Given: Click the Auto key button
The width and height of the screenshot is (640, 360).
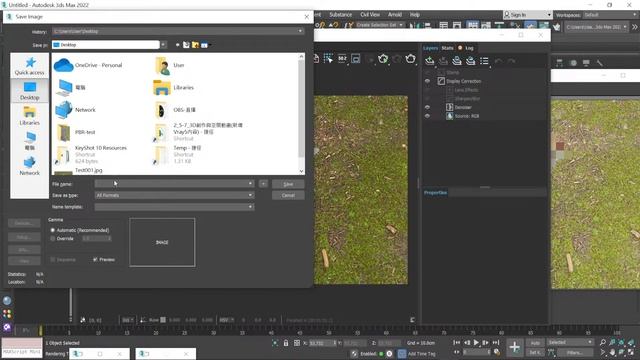Looking at the screenshot, I should (535, 343).
